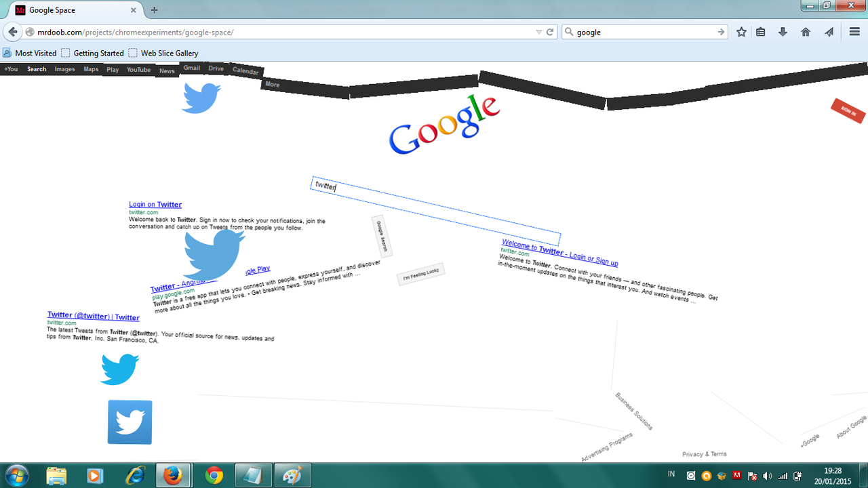
Task: Open YouTube in the Google bar
Action: point(138,70)
